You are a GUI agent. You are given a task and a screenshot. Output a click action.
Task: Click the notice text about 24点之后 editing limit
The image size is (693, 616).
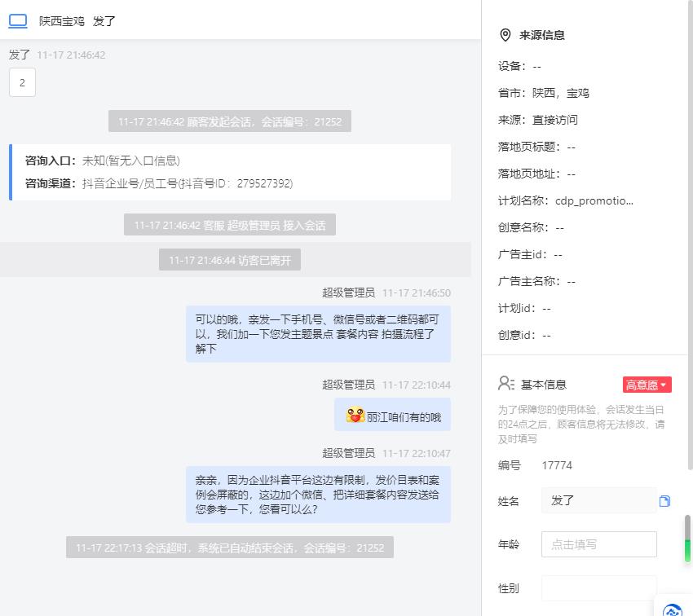[x=581, y=424]
